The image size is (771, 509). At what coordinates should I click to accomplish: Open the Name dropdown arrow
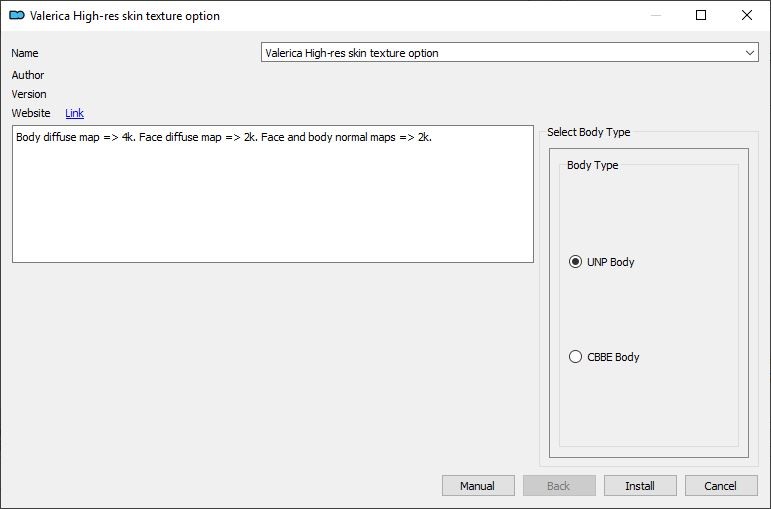(x=749, y=53)
